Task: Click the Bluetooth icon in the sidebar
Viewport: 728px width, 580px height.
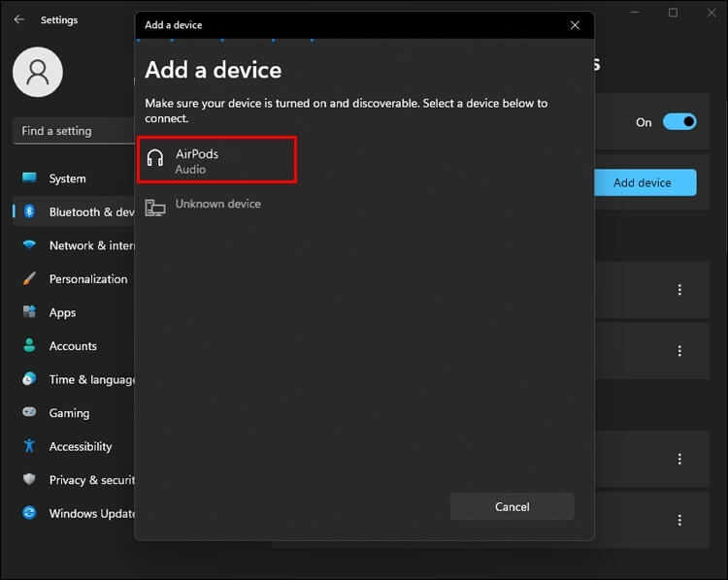Action: coord(29,211)
